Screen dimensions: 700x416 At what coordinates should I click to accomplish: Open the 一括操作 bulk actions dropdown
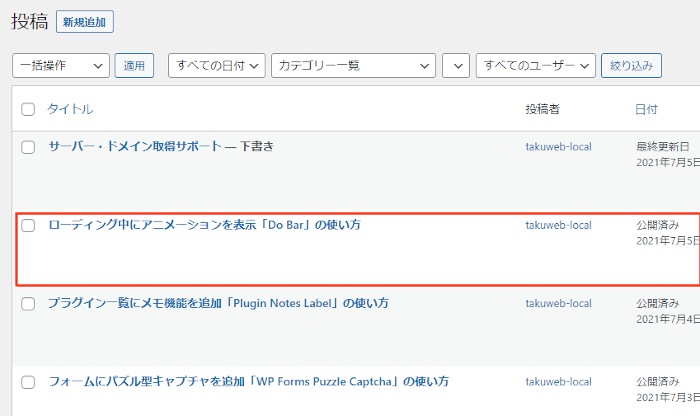coord(61,66)
